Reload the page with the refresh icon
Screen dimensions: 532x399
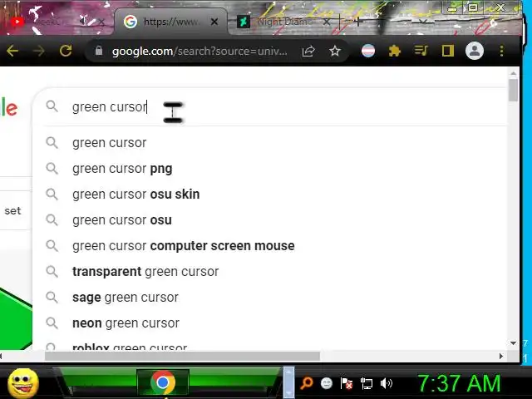(x=66, y=51)
